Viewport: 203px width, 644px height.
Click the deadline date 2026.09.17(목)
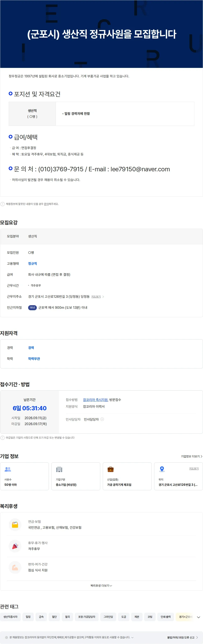(x=36, y=424)
